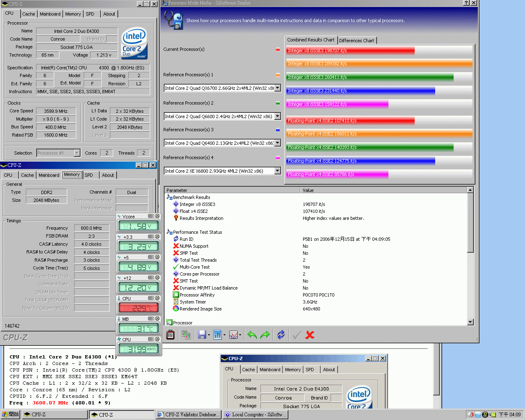
Task: Click the Value column header
Action: tap(383, 190)
